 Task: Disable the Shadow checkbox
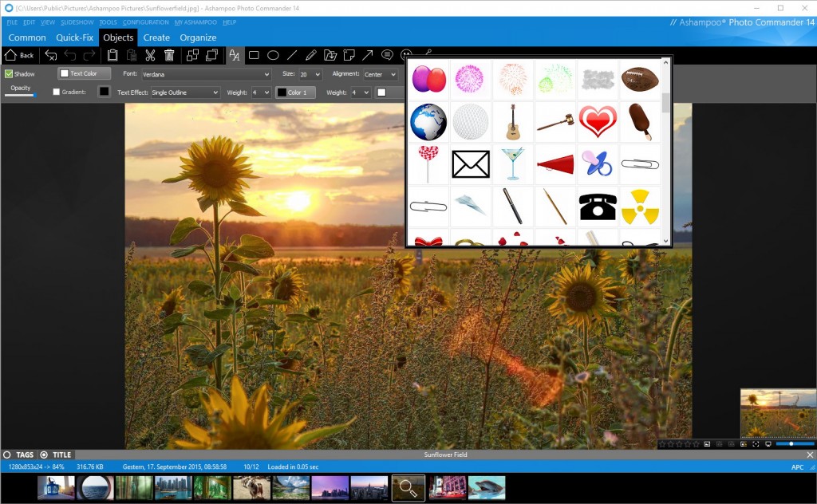10,74
